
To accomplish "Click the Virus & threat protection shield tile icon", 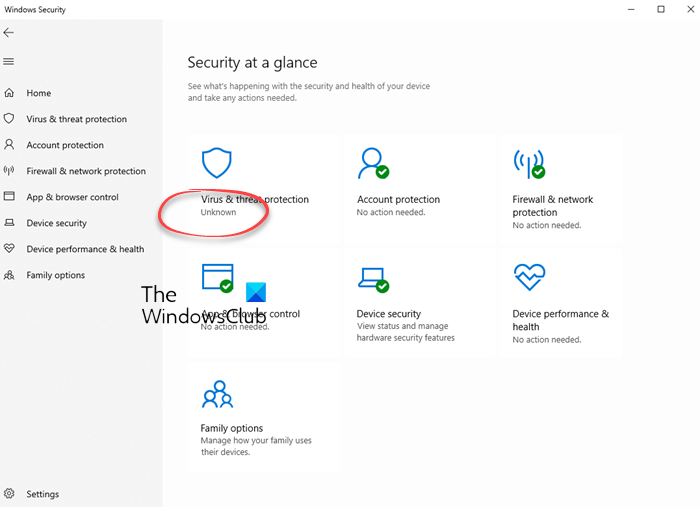I will (x=216, y=163).
